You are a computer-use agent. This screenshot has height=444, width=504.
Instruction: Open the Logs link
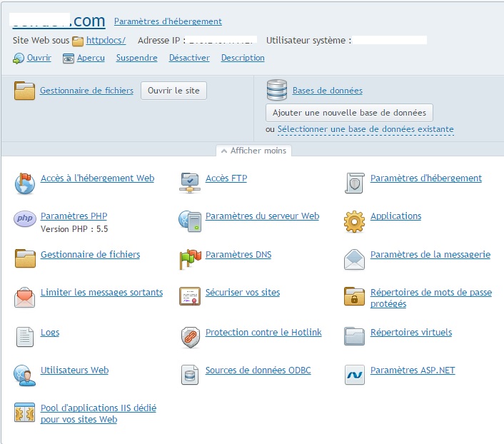pyautogui.click(x=50, y=332)
